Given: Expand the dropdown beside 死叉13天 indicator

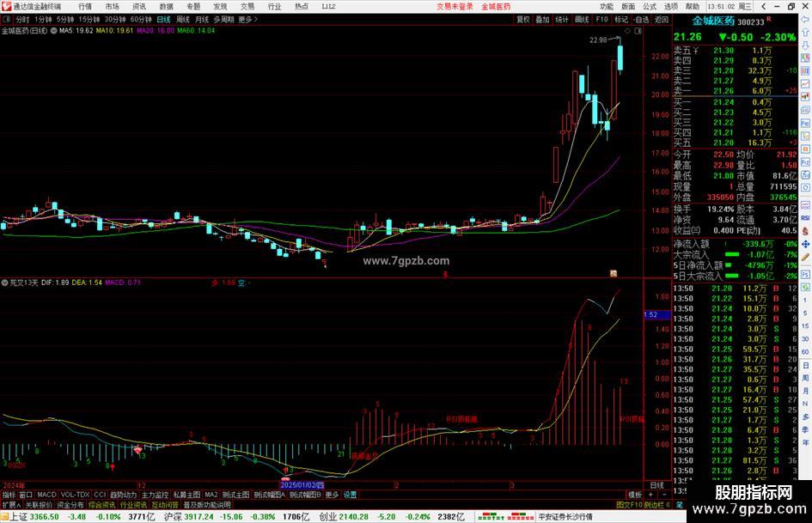Looking at the screenshot, I should point(4,283).
